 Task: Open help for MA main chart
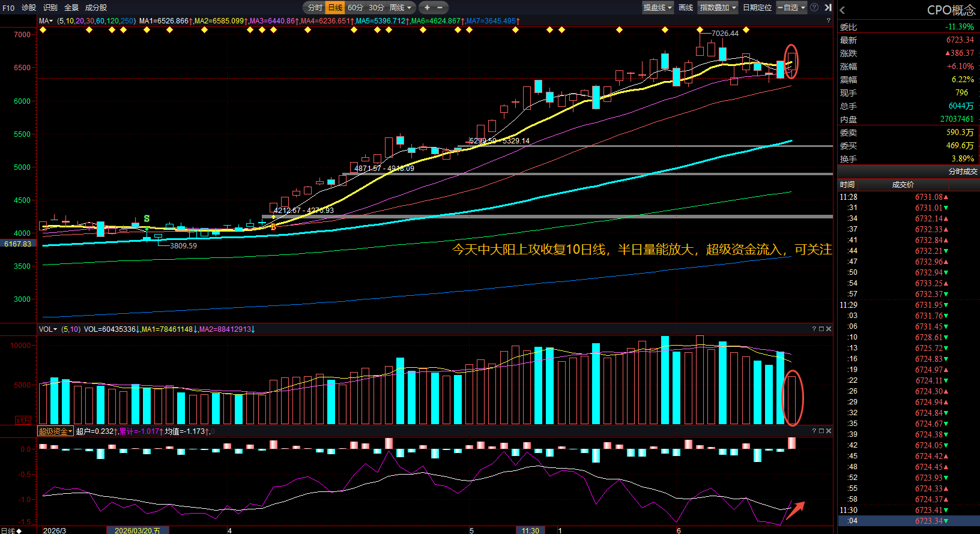tap(829, 21)
